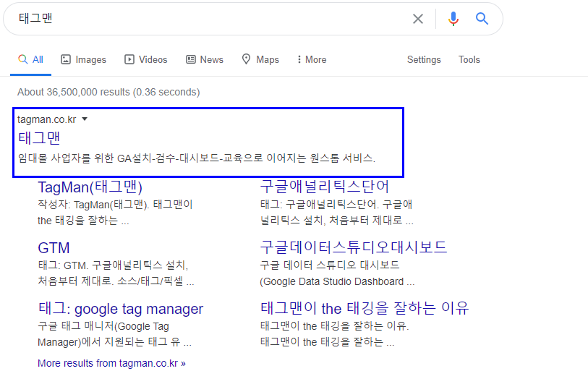Start voice search with the microphone icon
The height and width of the screenshot is (392, 588).
[x=453, y=18]
